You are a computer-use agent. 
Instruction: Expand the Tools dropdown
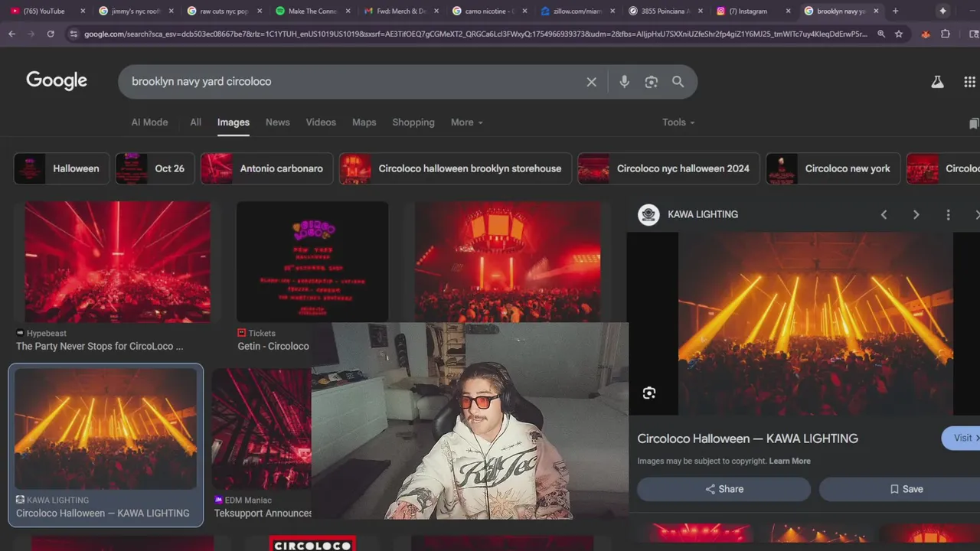point(678,122)
